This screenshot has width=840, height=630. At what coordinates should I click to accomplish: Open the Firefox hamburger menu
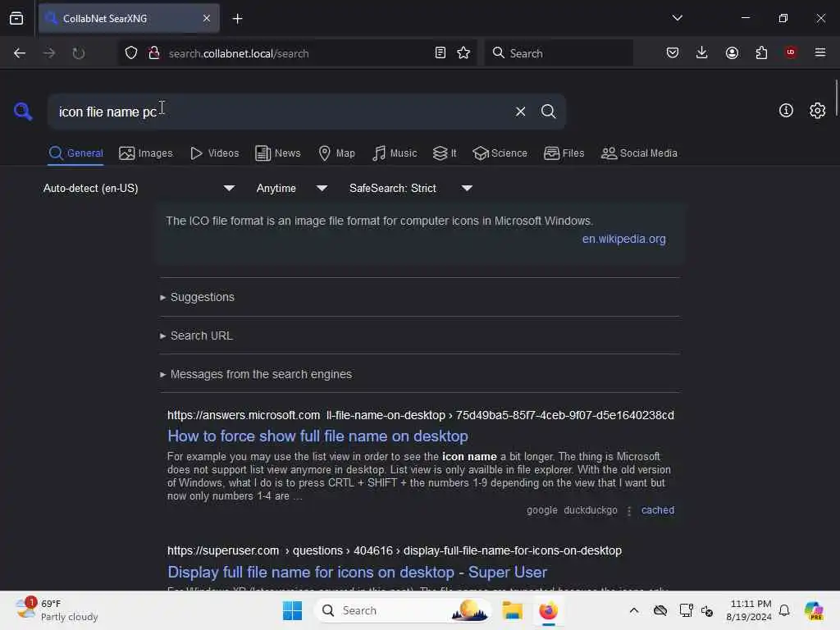(x=819, y=52)
